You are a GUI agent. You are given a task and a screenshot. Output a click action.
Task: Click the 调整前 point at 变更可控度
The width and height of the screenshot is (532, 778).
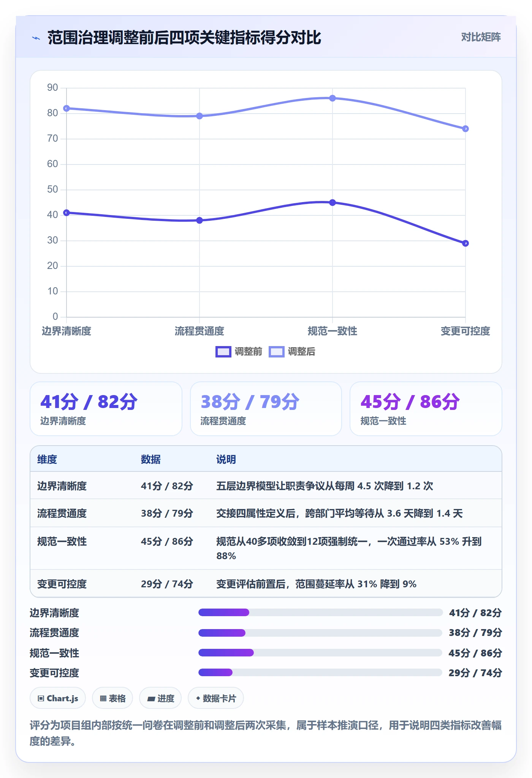click(465, 243)
